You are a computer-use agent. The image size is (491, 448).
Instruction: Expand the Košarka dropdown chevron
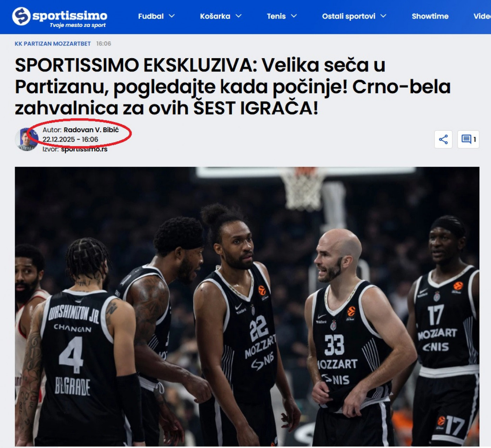coord(238,16)
